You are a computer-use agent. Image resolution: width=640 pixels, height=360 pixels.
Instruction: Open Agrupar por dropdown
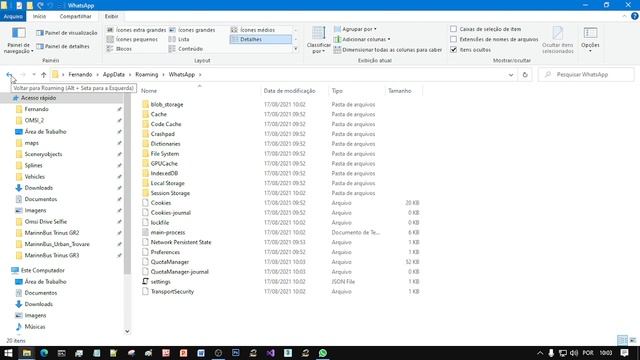pos(355,29)
